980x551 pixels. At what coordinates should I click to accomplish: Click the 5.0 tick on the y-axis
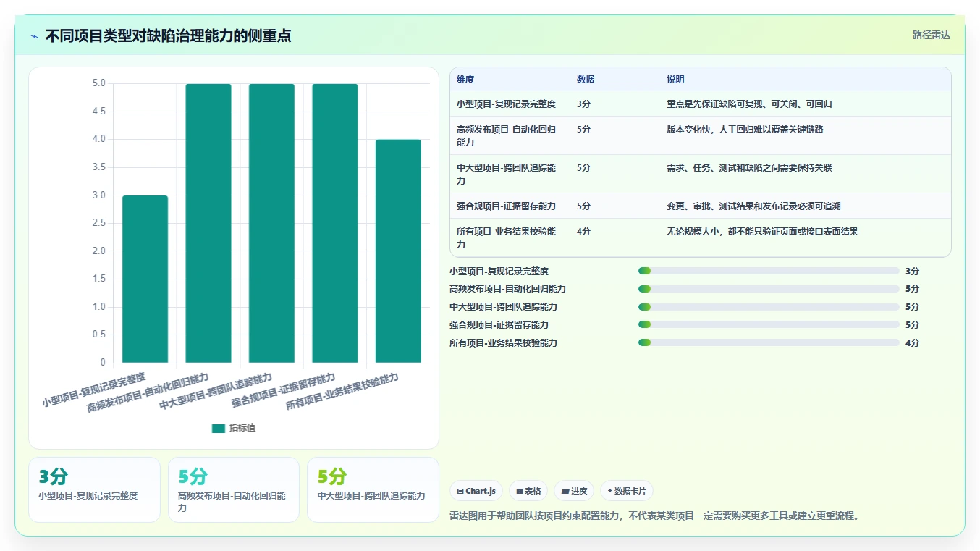coord(98,83)
